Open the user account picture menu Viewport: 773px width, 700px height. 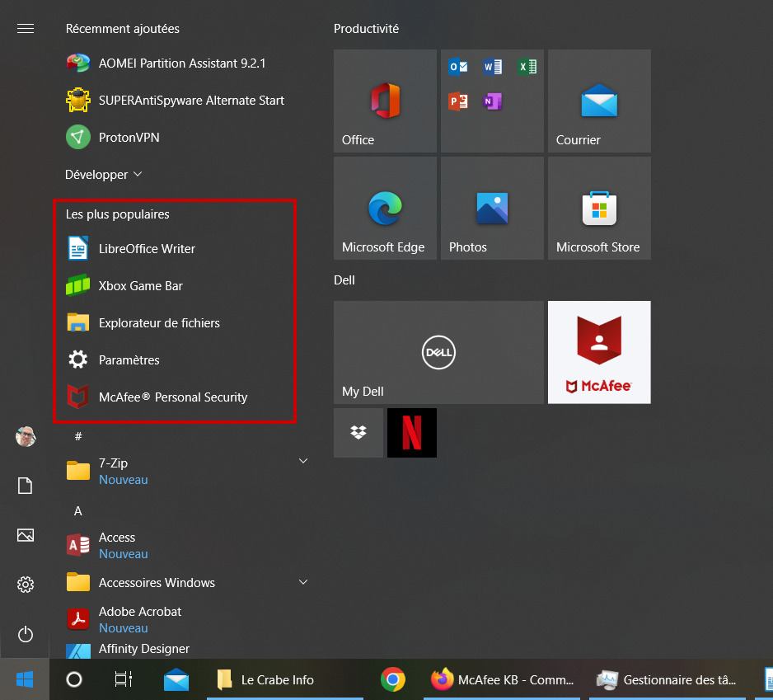coord(26,437)
